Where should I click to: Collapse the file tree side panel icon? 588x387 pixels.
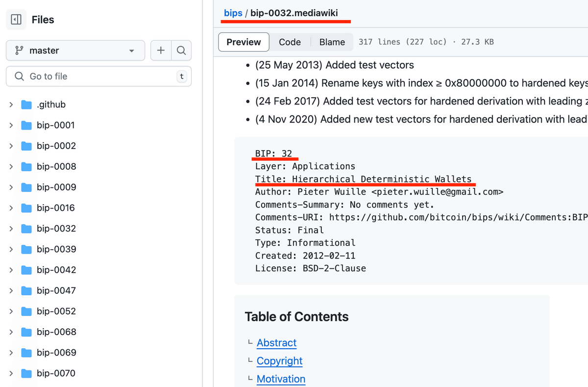(16, 20)
